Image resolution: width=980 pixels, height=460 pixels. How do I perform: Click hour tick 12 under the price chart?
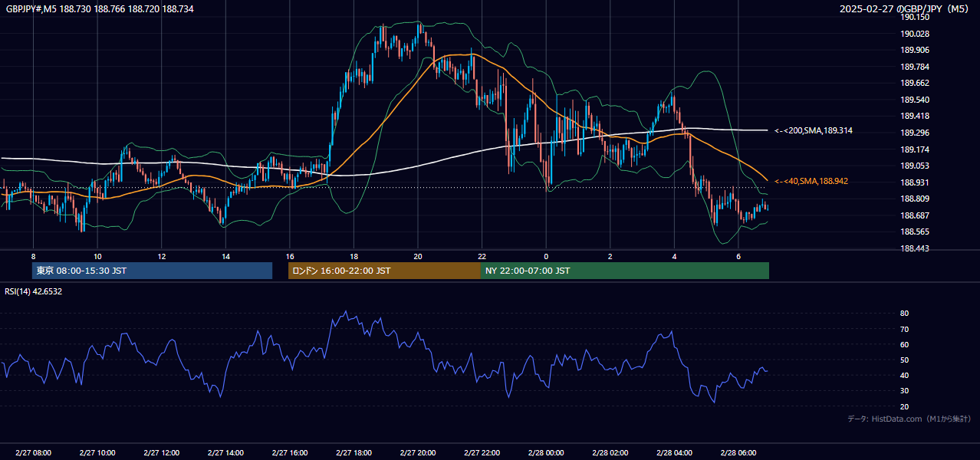click(x=162, y=256)
